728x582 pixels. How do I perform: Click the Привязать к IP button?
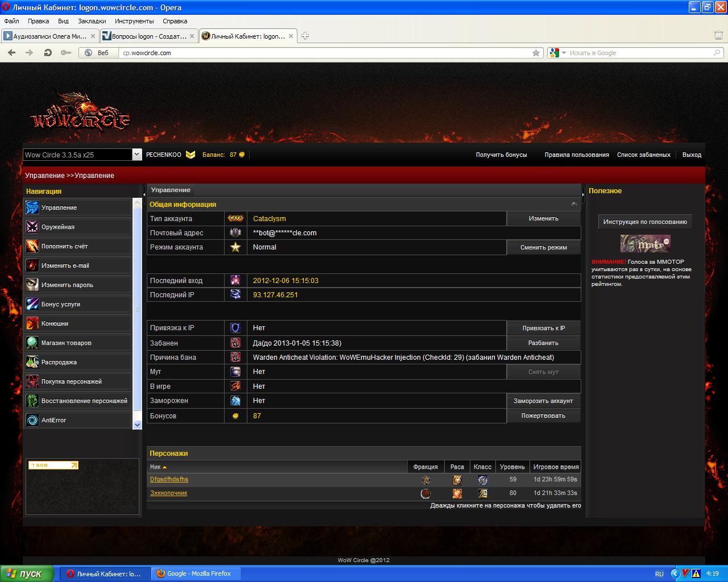[x=543, y=328]
